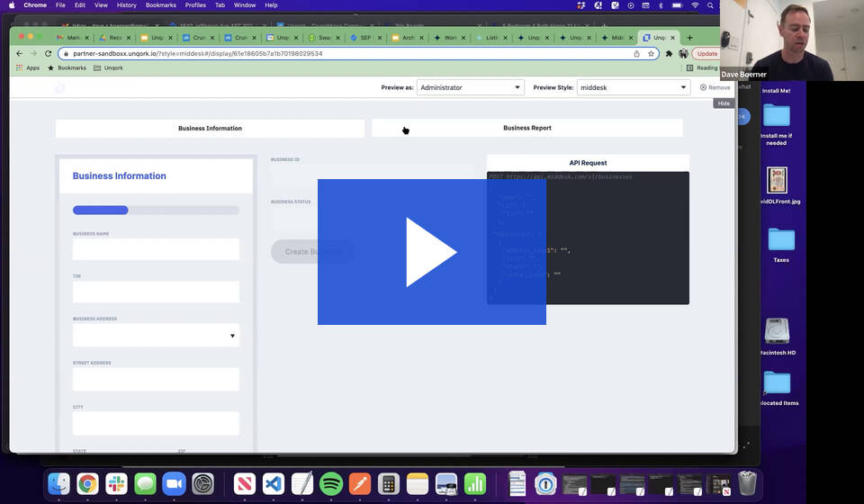Click the Remove button in preview bar

point(715,87)
